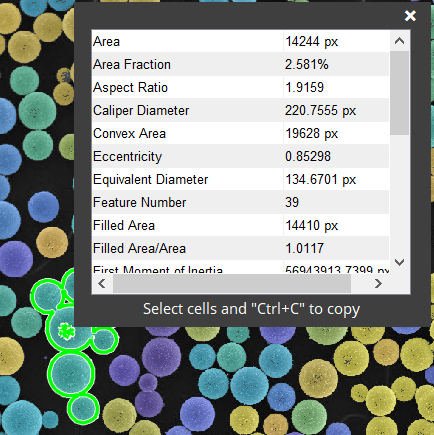This screenshot has width=434, height=435.
Task: Select the Filled Area label cell
Action: [x=187, y=225]
